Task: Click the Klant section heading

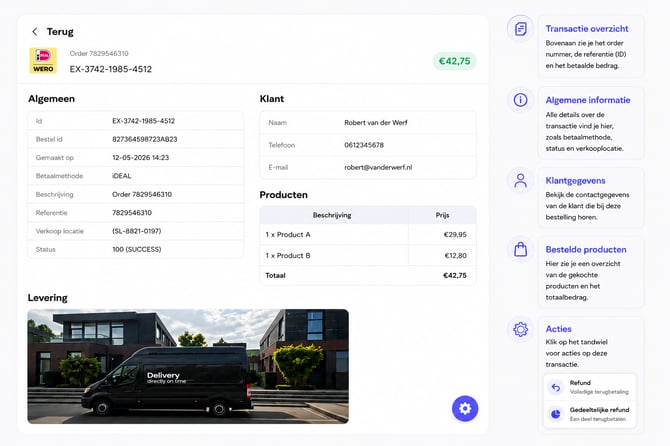Action: pyautogui.click(x=272, y=99)
